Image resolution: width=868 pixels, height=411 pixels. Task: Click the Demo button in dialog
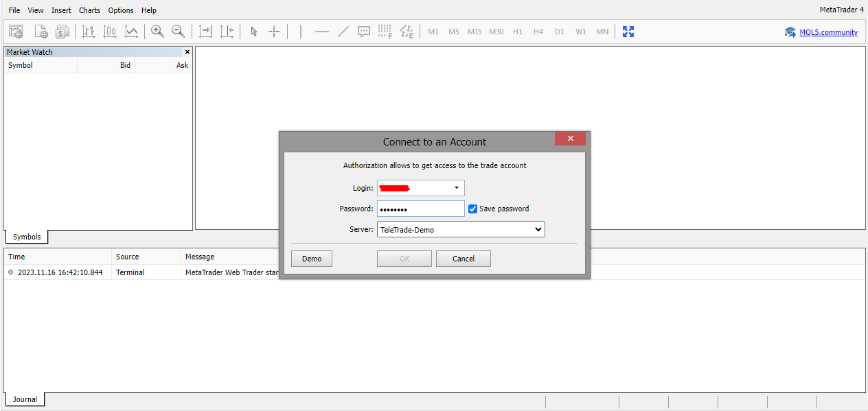(312, 259)
